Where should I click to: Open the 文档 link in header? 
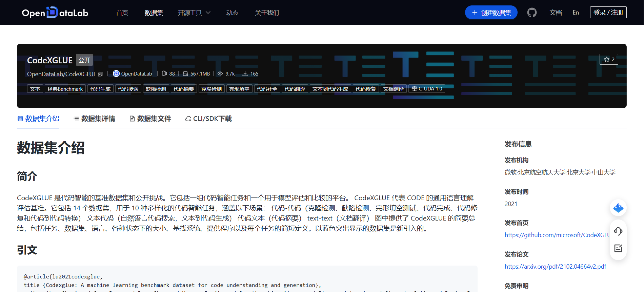point(556,13)
